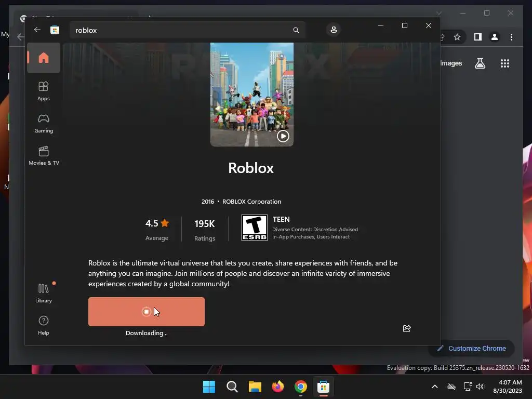Click the Roblox poster thumbnail
Image resolution: width=532 pixels, height=399 pixels.
click(x=252, y=95)
